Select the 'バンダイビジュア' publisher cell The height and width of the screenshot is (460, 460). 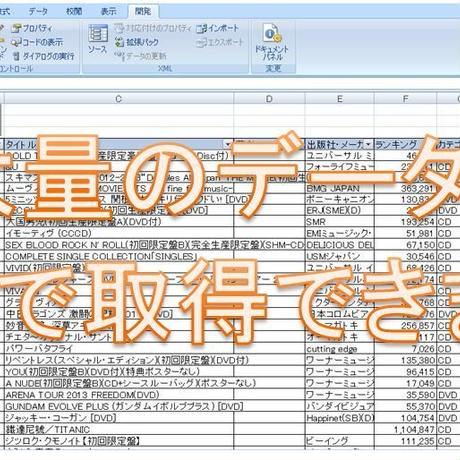click(x=340, y=407)
